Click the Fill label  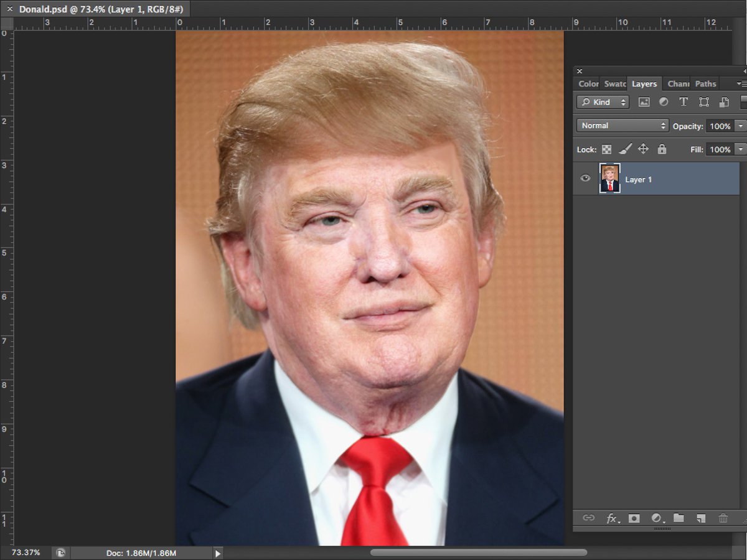697,149
